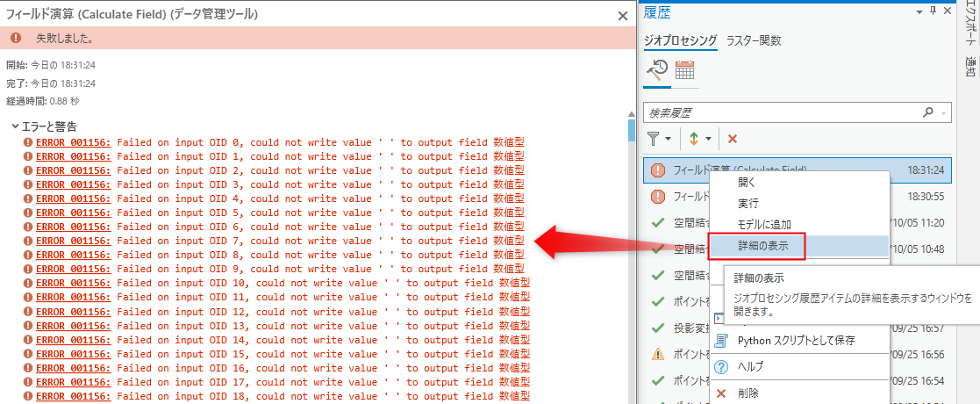Click the 検索履歴 search input field
The height and width of the screenshot is (404, 980).
coord(781,112)
